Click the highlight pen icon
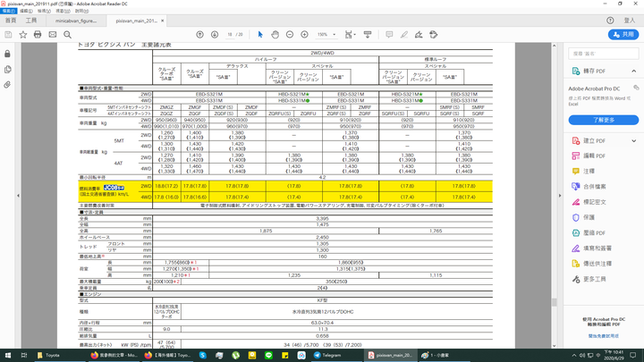 tap(404, 35)
